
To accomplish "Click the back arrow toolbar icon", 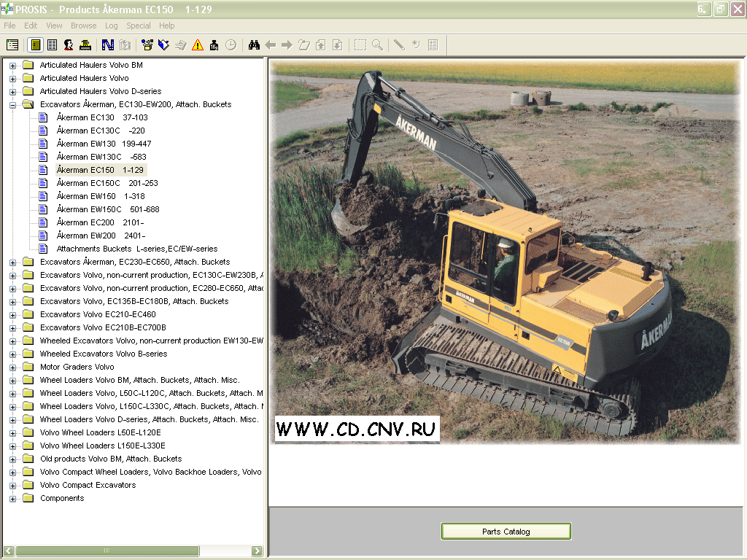I will pos(270,44).
